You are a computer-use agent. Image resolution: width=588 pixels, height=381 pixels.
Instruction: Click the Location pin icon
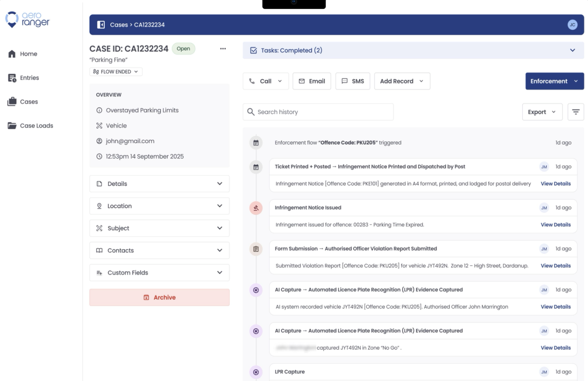click(99, 206)
